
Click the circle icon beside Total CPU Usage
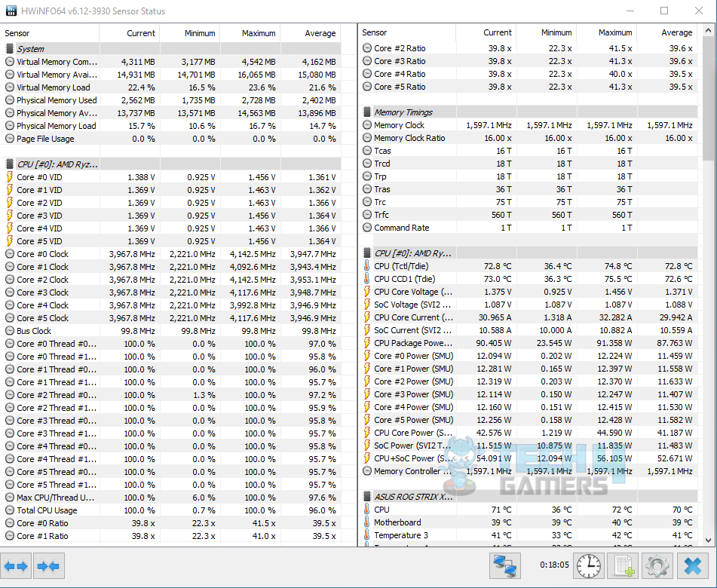[x=9, y=510]
